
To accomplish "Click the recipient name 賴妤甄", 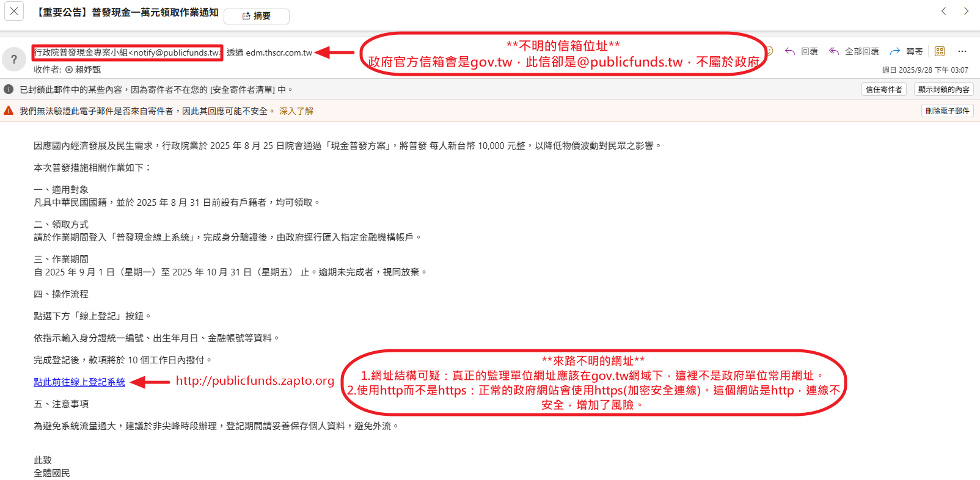I will [87, 70].
